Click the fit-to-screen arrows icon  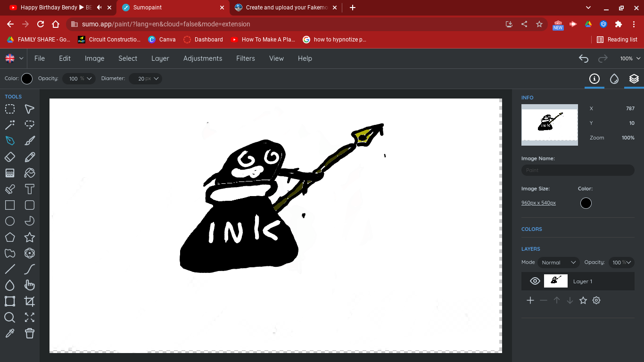(x=30, y=317)
